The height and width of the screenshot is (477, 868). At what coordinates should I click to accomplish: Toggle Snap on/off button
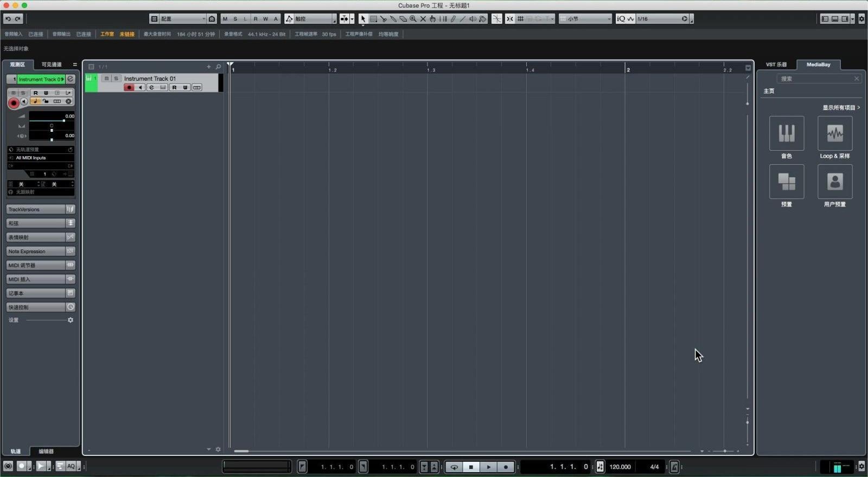click(510, 19)
